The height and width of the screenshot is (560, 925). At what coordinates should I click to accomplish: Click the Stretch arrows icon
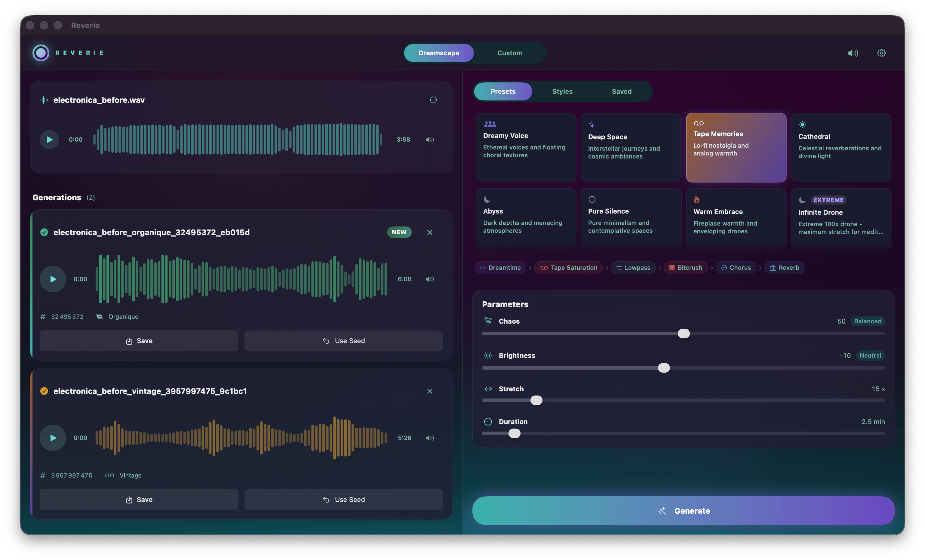(x=488, y=389)
